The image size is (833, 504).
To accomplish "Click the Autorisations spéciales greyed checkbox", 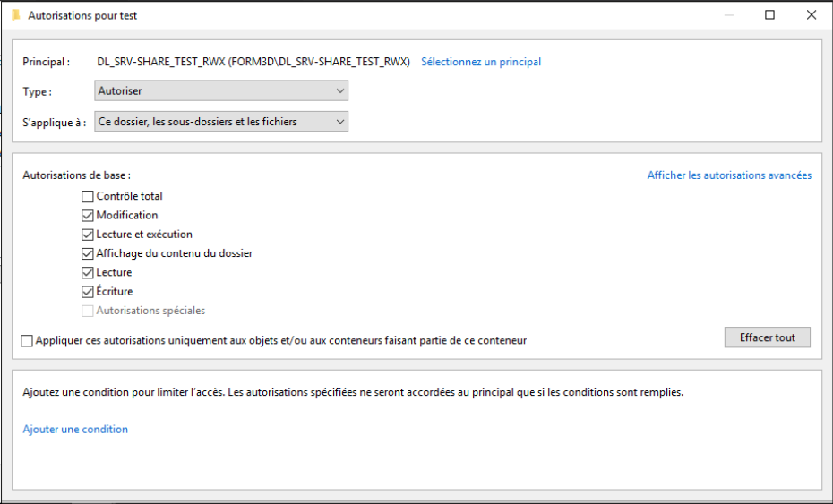I will pyautogui.click(x=87, y=312).
